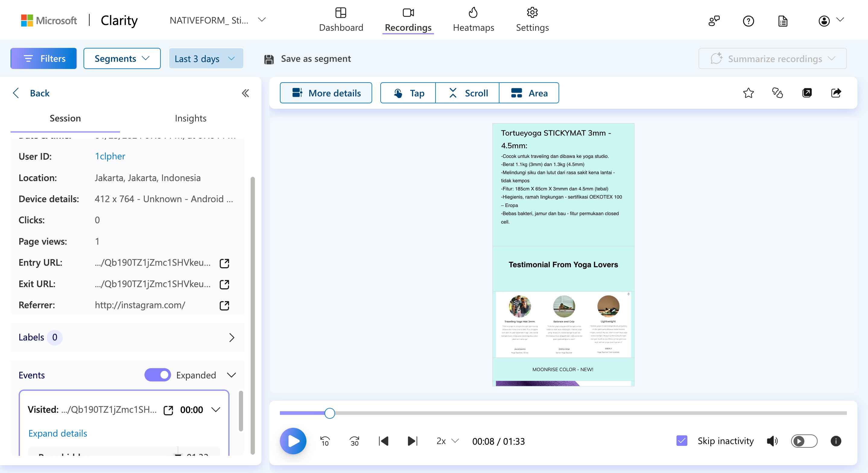
Task: Open the Dashboard section
Action: [341, 20]
